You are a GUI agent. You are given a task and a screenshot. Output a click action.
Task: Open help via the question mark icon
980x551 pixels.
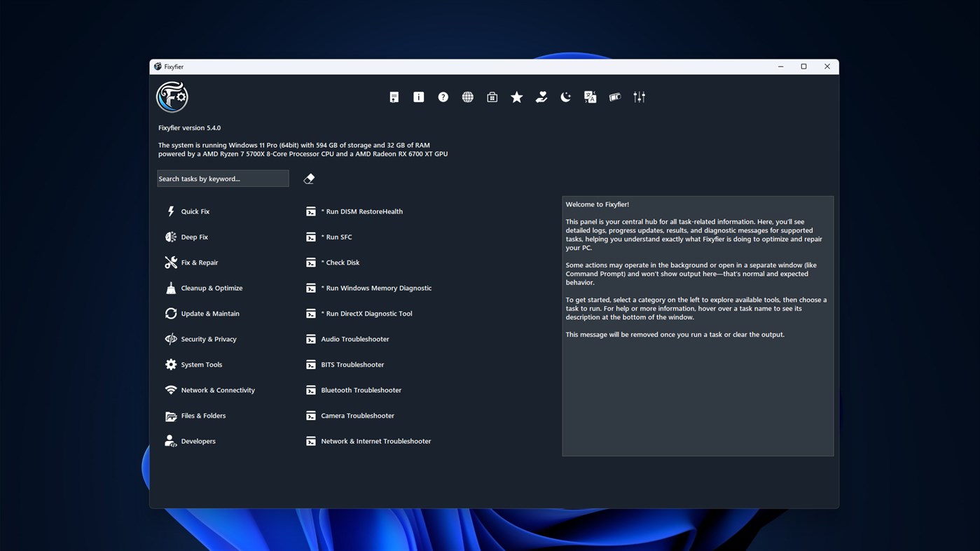(x=443, y=97)
